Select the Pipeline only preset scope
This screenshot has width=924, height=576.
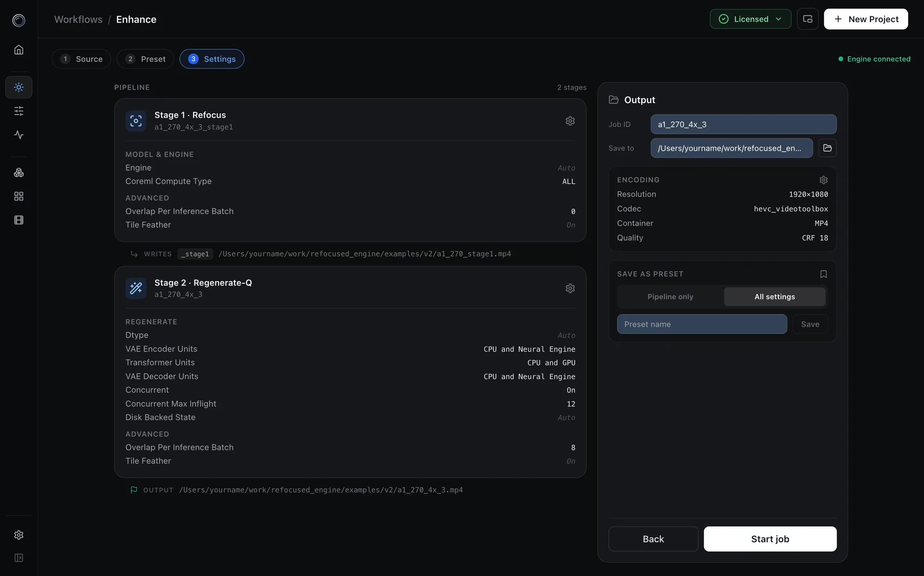[670, 297]
